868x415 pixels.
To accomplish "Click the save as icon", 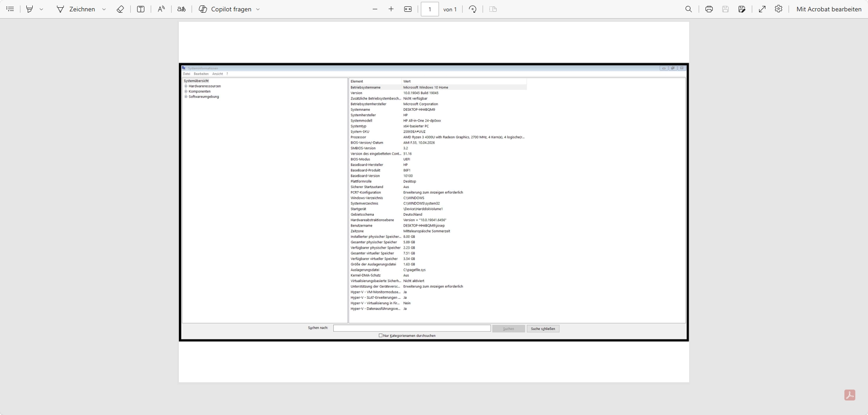I will click(742, 9).
